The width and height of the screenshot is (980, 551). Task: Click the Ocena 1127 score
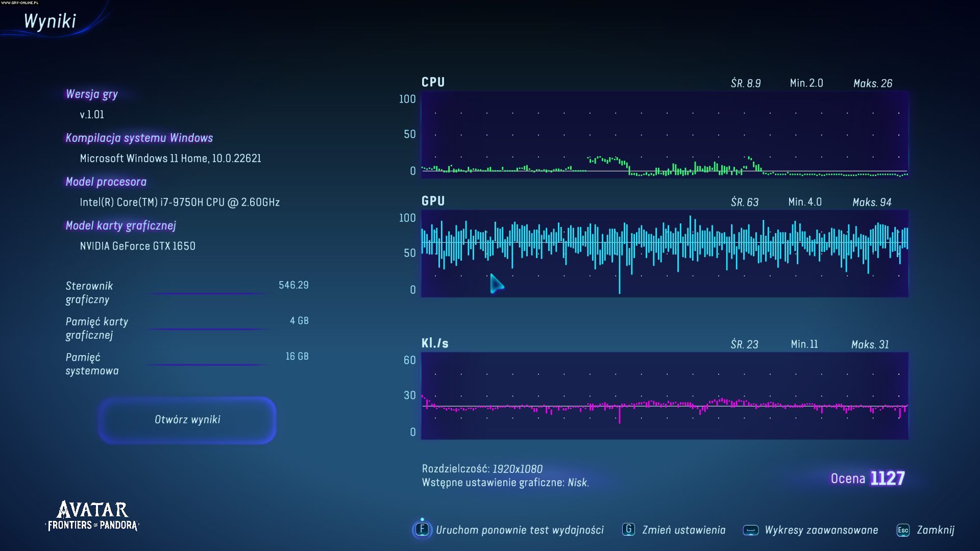click(867, 479)
